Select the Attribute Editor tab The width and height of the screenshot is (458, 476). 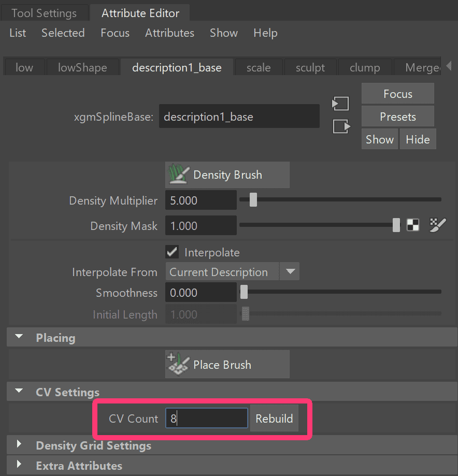tap(140, 13)
